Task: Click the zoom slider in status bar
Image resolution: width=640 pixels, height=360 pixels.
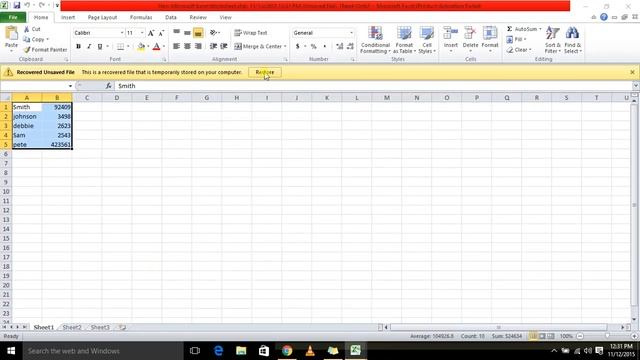Action: coord(607,336)
